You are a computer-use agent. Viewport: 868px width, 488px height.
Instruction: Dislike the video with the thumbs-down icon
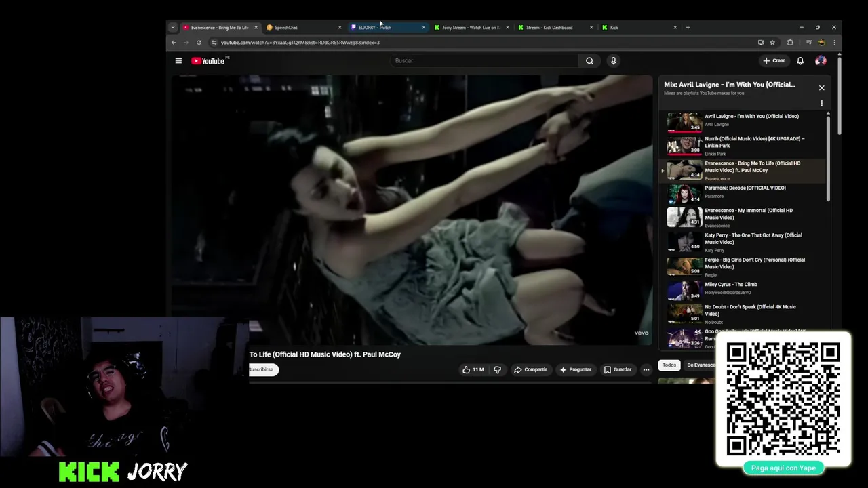pos(497,369)
